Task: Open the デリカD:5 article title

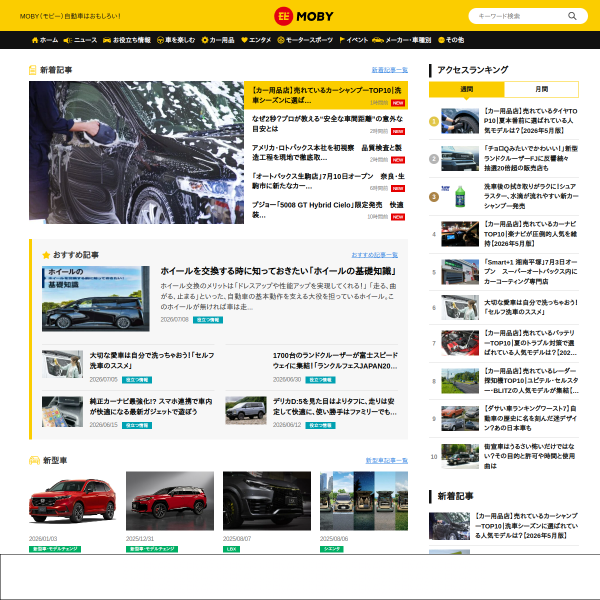Action: click(334, 406)
